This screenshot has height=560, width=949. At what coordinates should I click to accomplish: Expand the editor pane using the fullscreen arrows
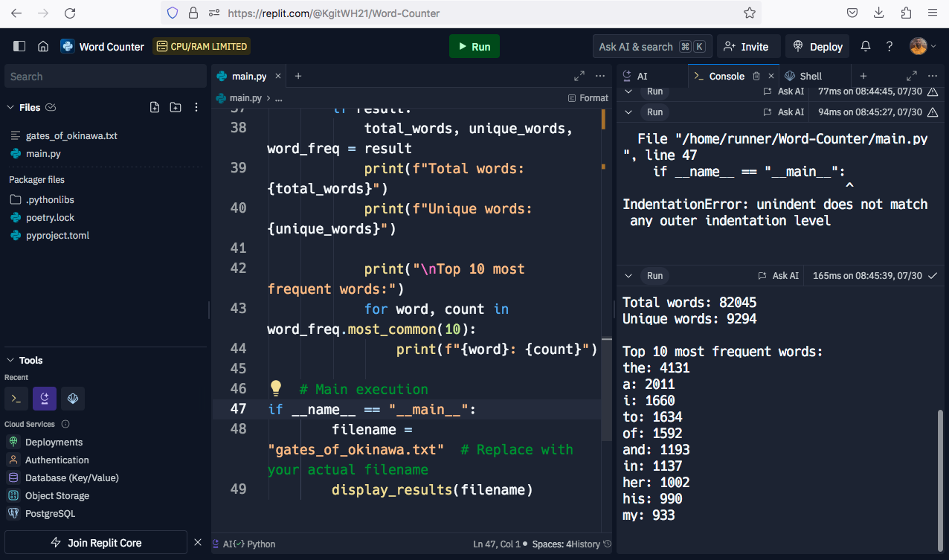(579, 75)
